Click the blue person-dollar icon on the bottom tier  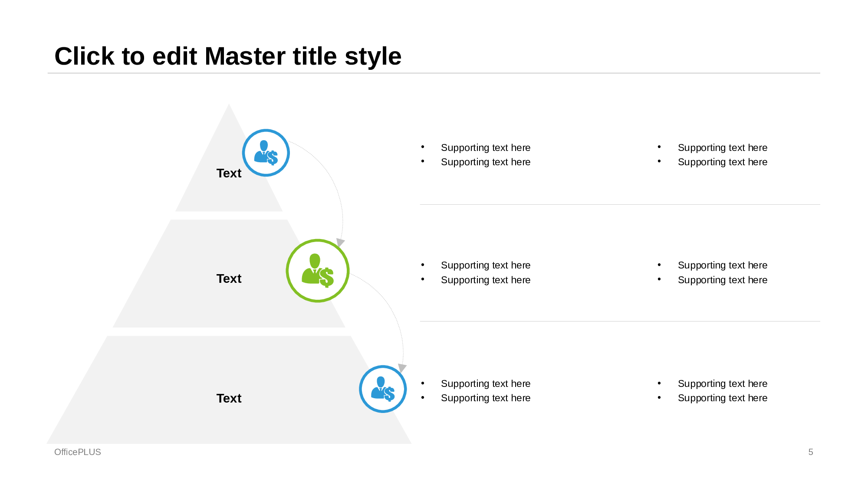tap(383, 389)
